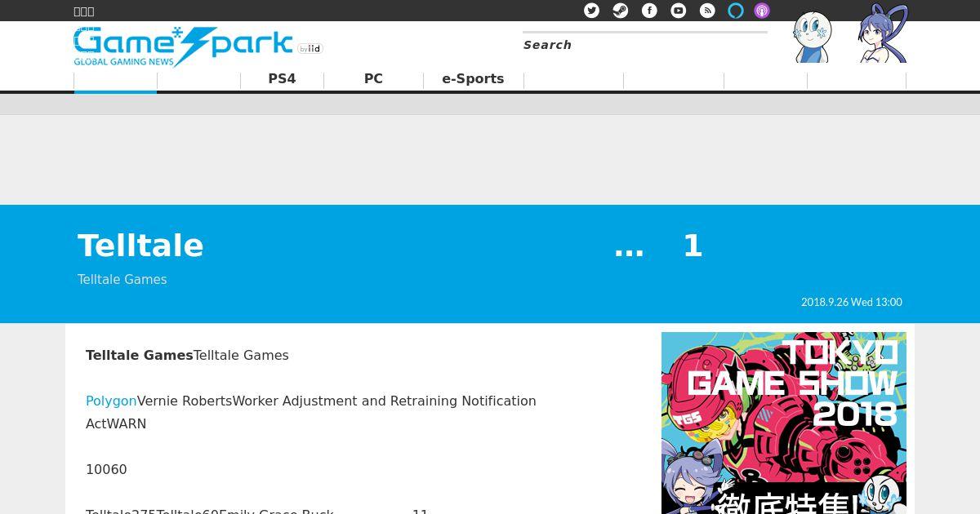980x514 pixels.
Task: Click the top-left header text link
Action: pyautogui.click(x=84, y=11)
